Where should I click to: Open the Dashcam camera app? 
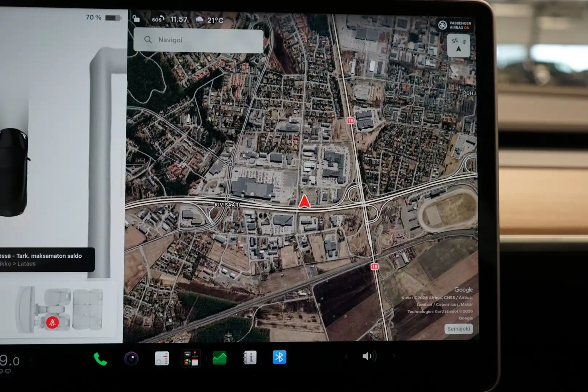click(x=131, y=359)
